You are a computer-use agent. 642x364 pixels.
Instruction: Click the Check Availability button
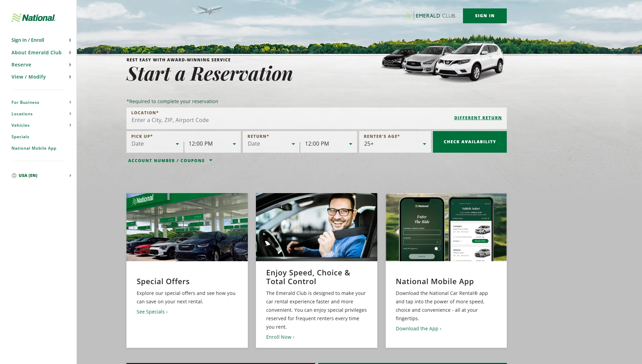click(x=470, y=142)
